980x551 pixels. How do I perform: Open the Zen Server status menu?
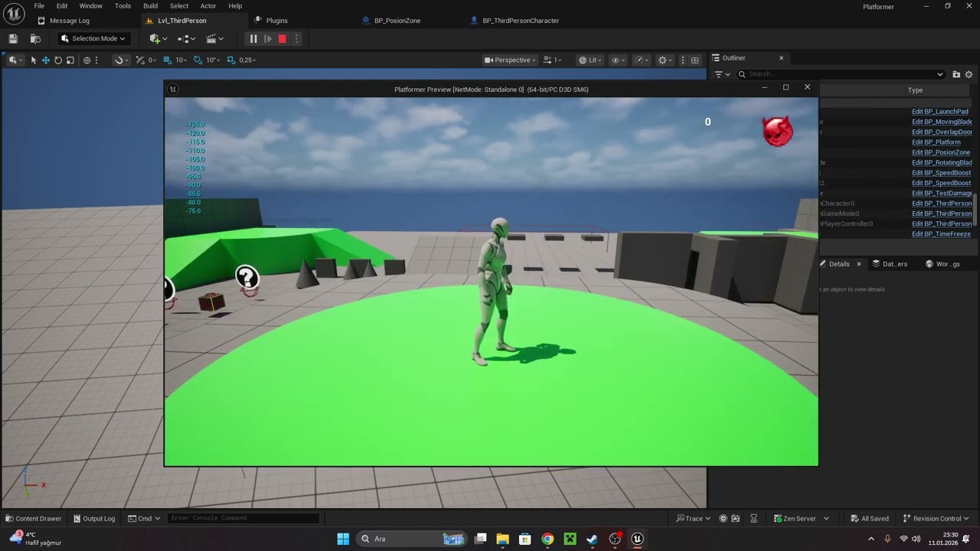[x=801, y=518]
